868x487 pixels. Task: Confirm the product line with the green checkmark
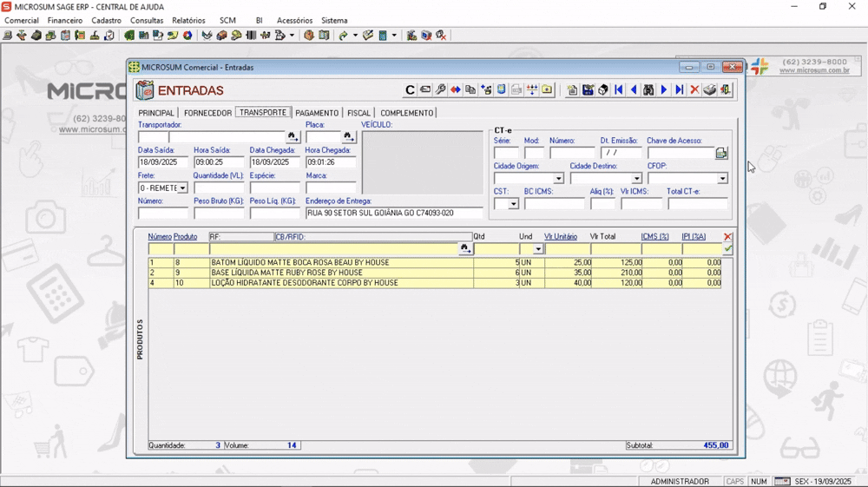click(x=727, y=249)
